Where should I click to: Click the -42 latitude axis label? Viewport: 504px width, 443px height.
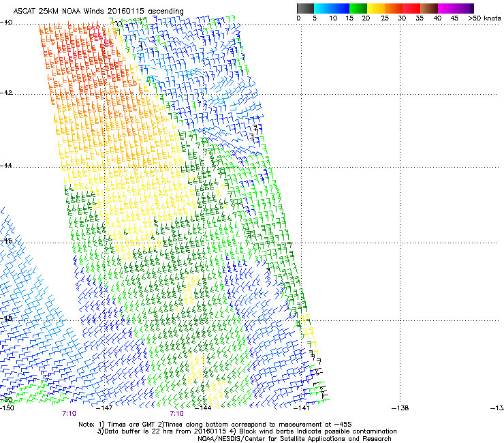6,93
